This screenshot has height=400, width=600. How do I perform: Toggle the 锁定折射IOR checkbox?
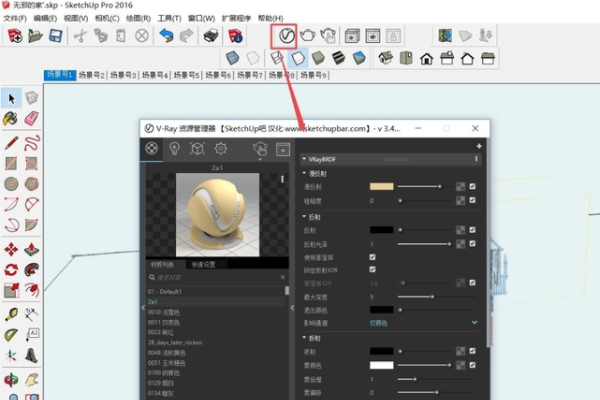pos(373,269)
